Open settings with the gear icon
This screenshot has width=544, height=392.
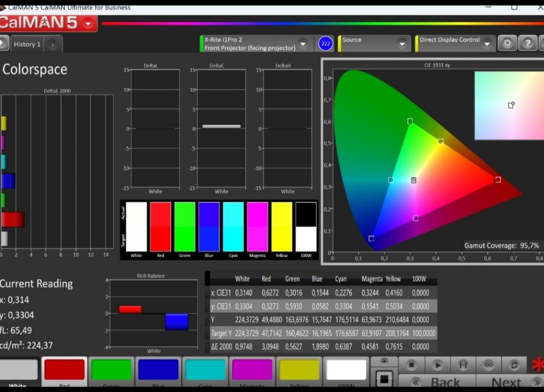(507, 44)
